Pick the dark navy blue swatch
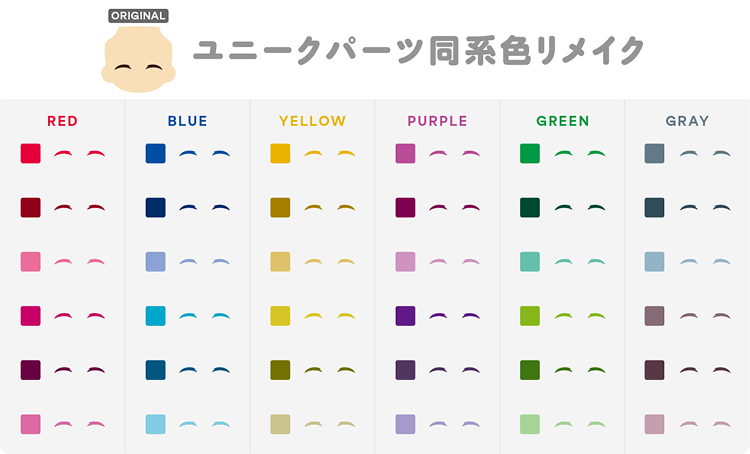 155,208
